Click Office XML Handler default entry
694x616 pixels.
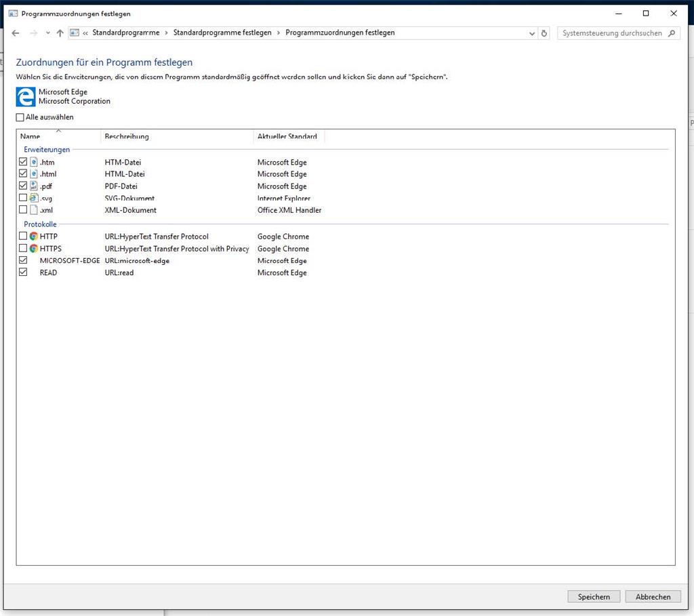click(289, 210)
